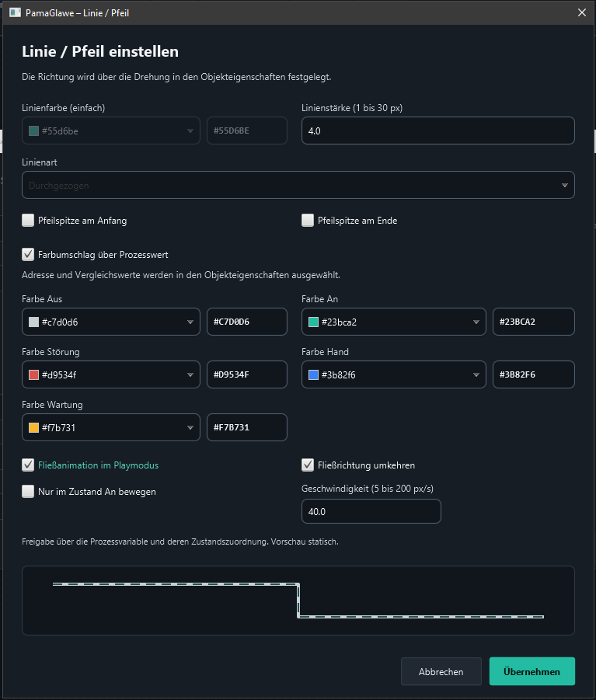Viewport: 596px width, 700px height.
Task: Click the dashed line preview area
Action: point(298,601)
